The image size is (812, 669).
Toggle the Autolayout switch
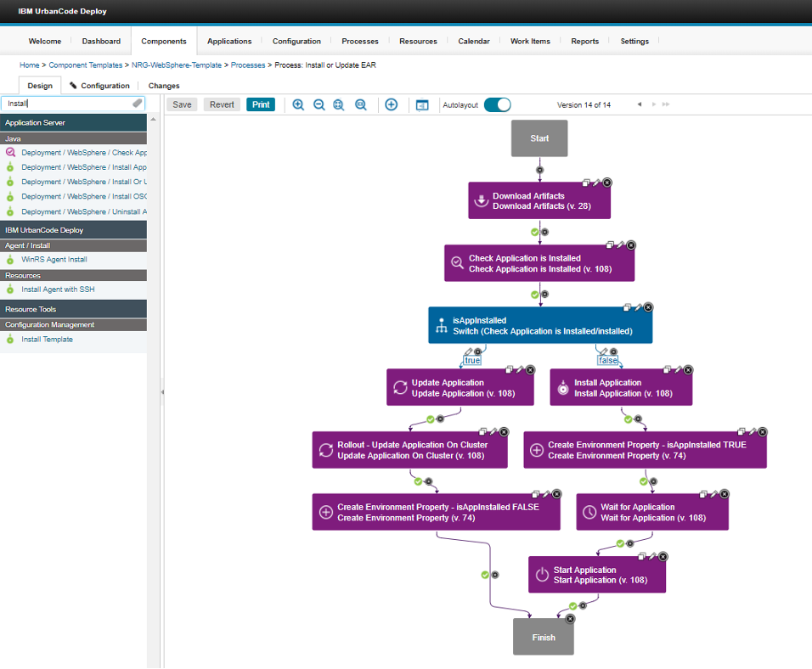coord(499,104)
